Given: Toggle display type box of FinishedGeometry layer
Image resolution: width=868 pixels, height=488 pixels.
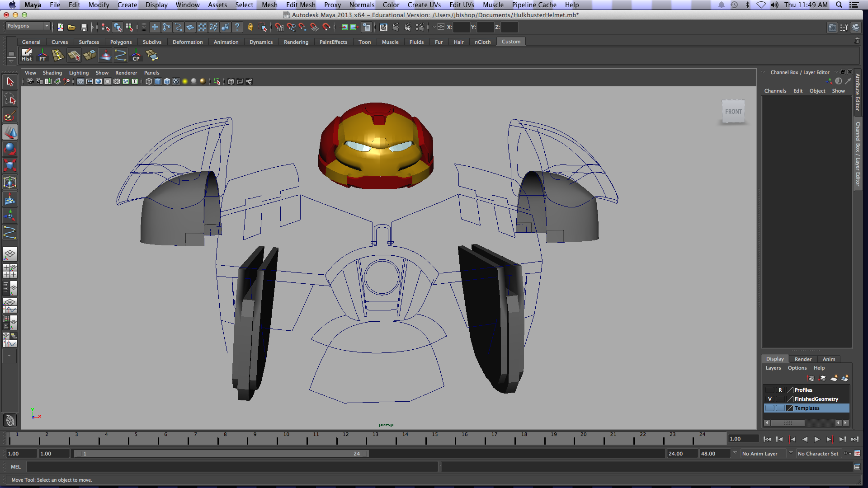Looking at the screenshot, I should [x=780, y=399].
